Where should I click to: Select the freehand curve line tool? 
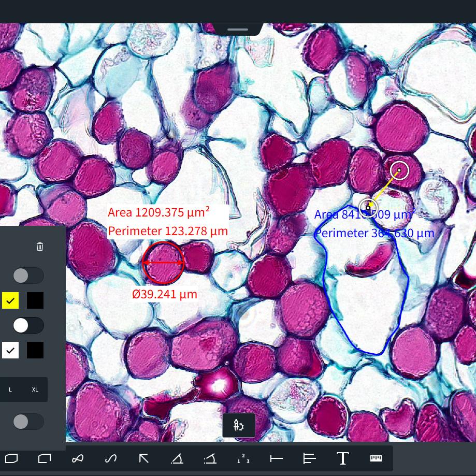point(110,458)
